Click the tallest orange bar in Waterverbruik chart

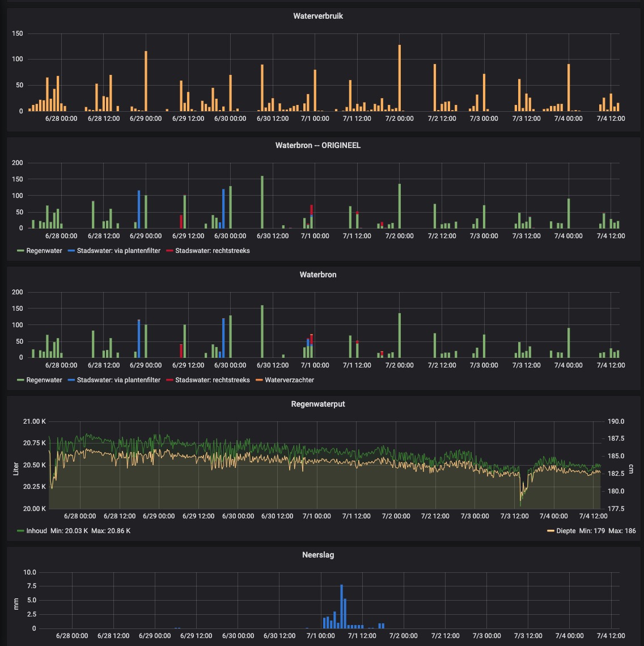(x=399, y=78)
